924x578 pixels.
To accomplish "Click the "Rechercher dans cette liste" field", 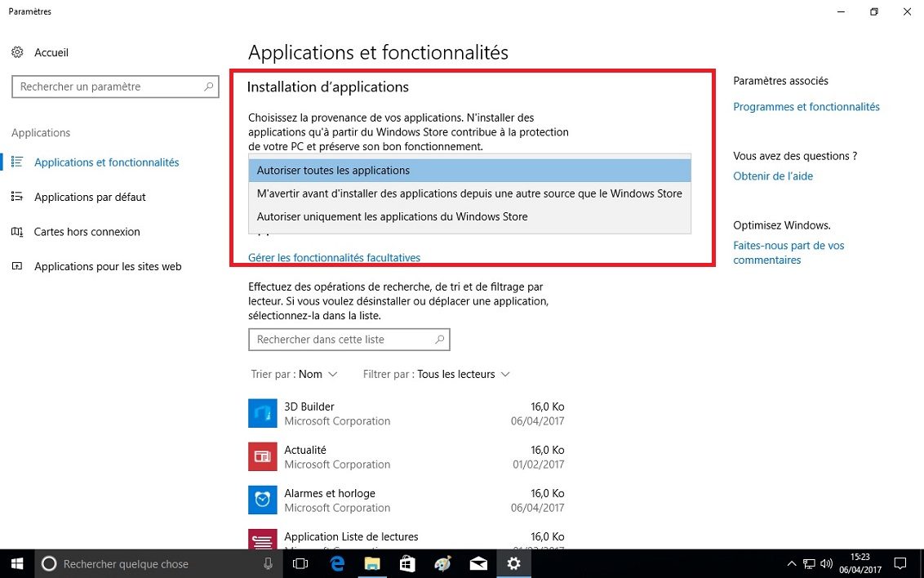I will coord(341,340).
